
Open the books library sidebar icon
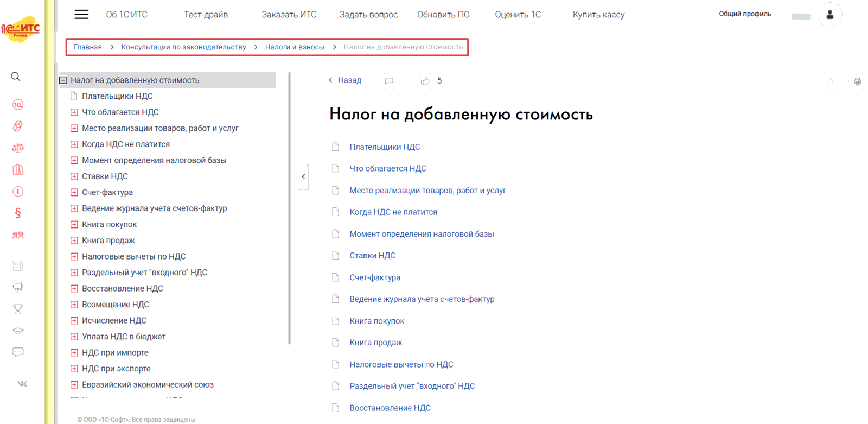click(x=18, y=169)
